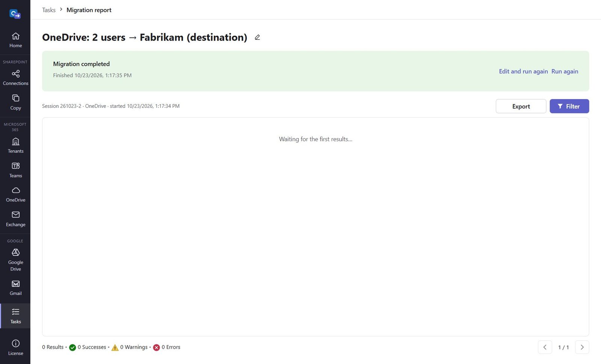The image size is (601, 364).
Task: Export the migration report
Action: [x=521, y=106]
